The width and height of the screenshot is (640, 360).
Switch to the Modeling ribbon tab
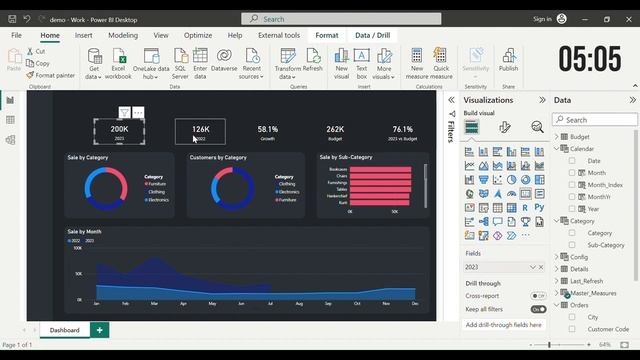(x=123, y=35)
